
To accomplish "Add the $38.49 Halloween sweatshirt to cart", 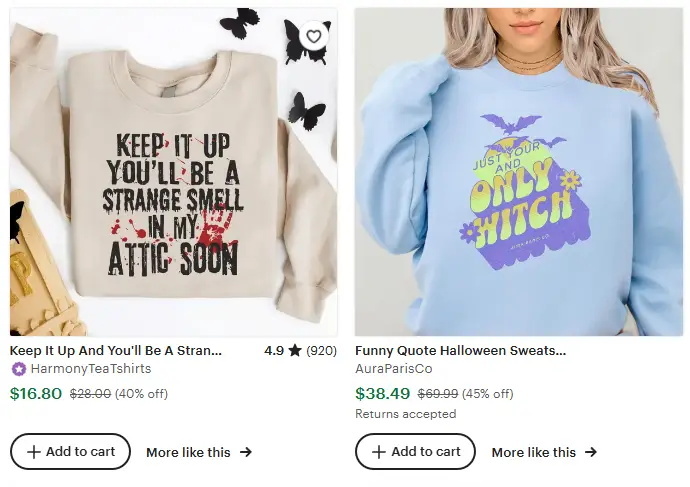I will pos(415,451).
